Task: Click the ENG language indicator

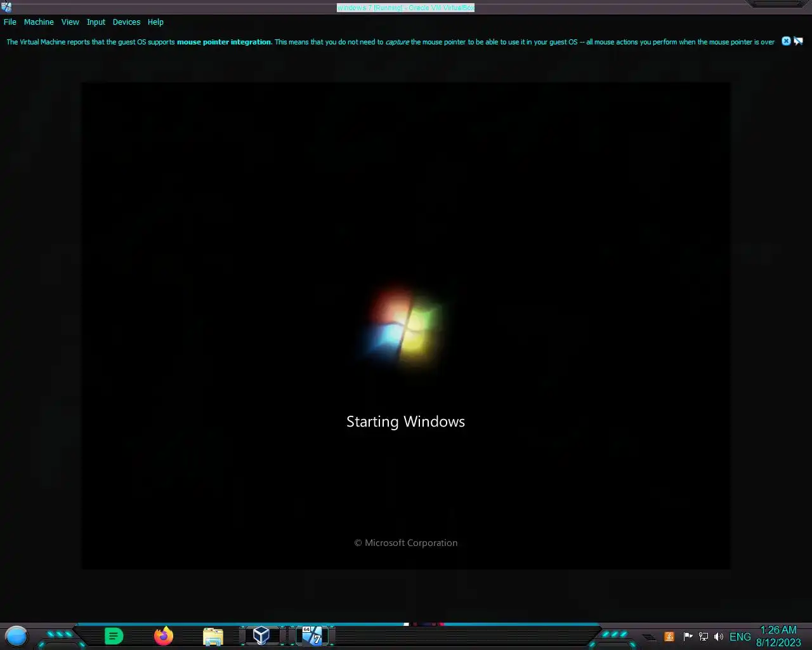Action: pyautogui.click(x=740, y=637)
